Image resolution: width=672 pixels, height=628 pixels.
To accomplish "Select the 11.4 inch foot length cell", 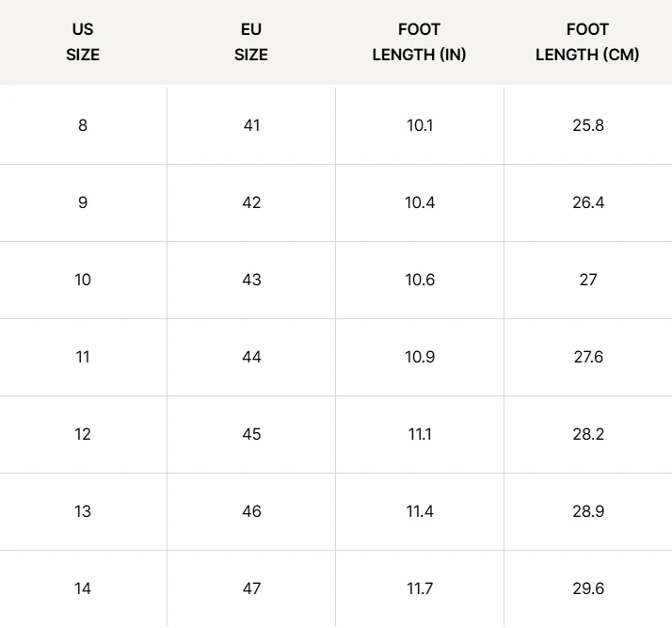I will [420, 511].
